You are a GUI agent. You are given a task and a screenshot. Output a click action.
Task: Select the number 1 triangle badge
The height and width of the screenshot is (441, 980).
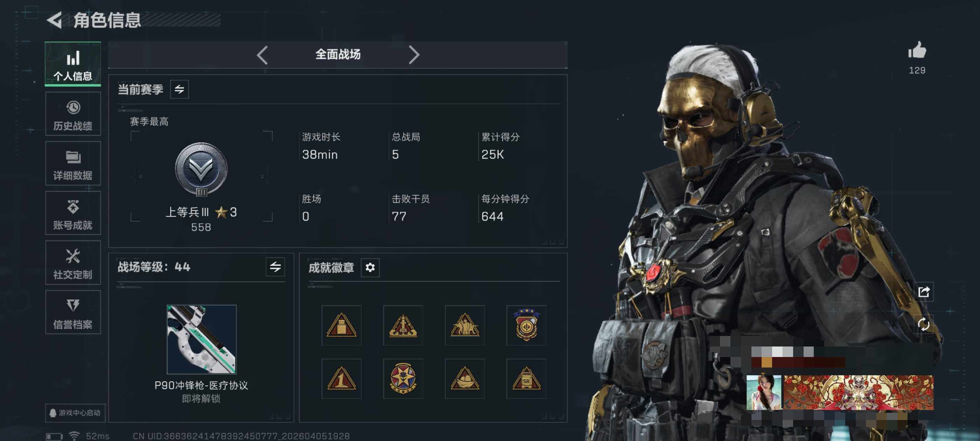[341, 379]
